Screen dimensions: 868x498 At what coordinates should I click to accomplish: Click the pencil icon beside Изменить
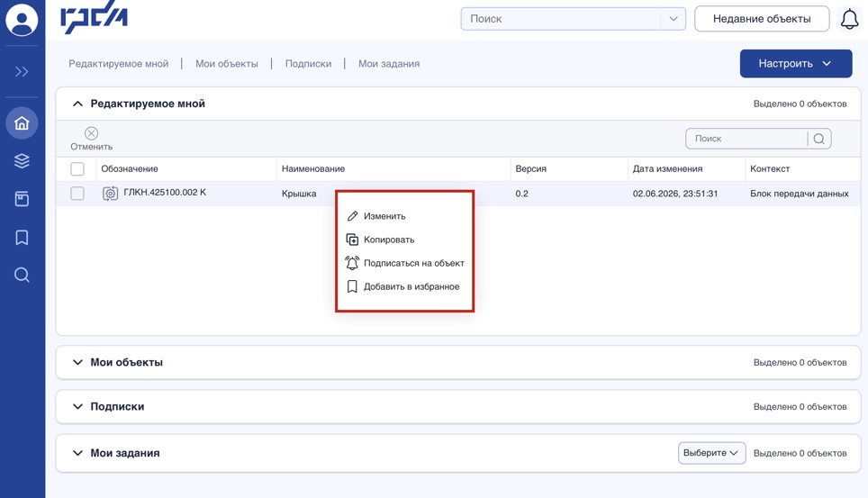pos(352,216)
